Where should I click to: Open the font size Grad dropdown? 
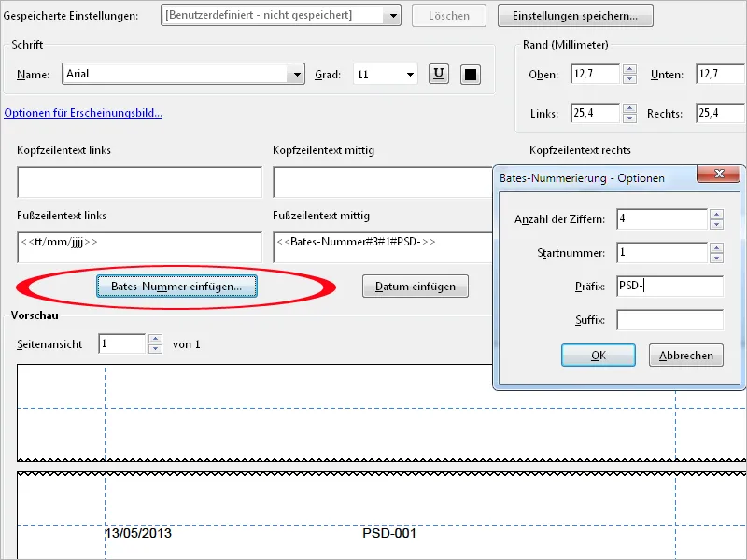click(410, 75)
